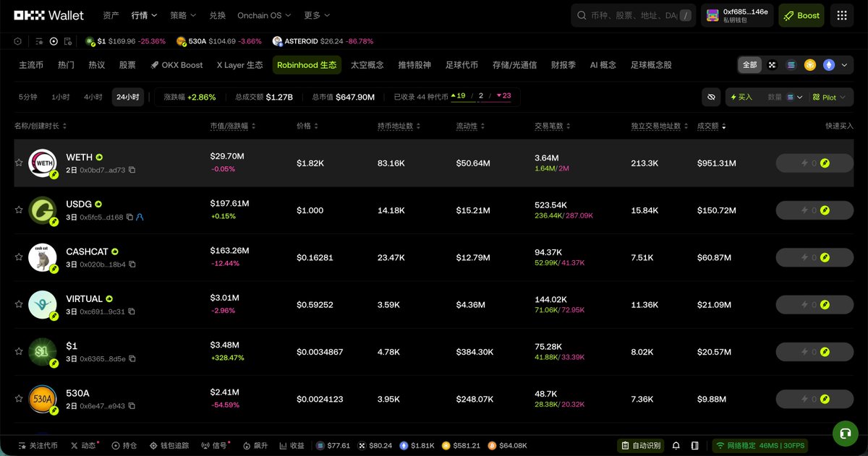Open the apps grid menu icon

[841, 15]
